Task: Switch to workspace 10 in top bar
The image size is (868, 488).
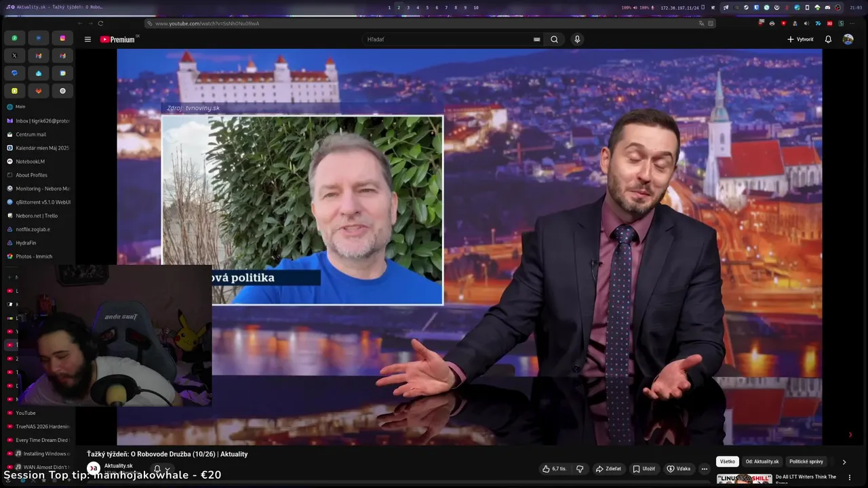Action: [x=476, y=7]
